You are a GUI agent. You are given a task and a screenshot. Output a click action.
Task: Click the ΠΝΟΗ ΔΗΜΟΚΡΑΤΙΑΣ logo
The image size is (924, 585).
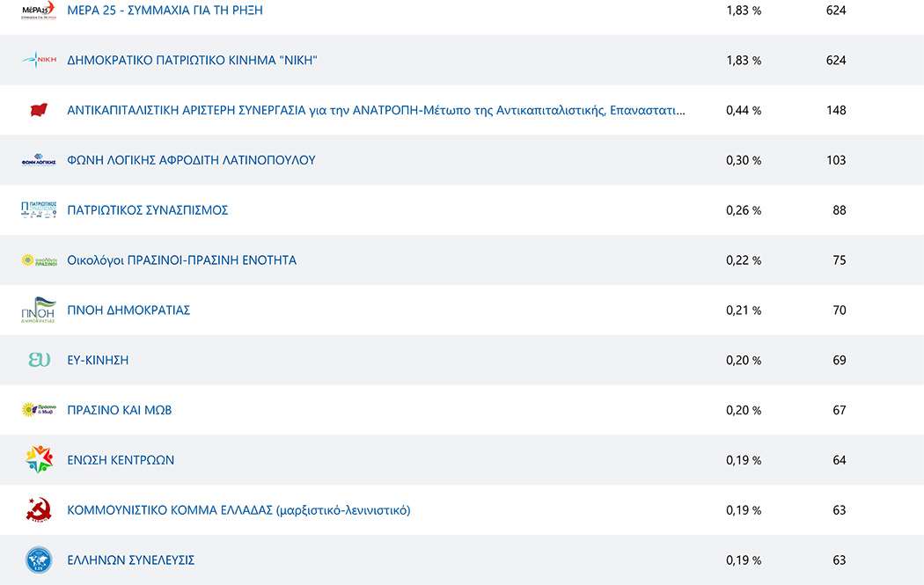tap(39, 310)
